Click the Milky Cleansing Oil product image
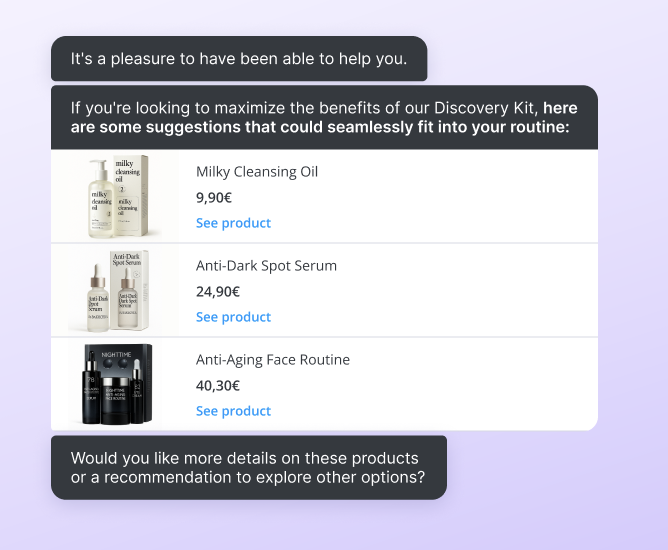Viewport: 668px width, 550px height. click(115, 196)
